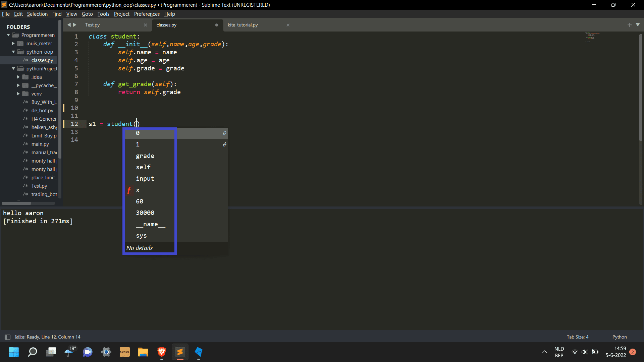Image resolution: width=644 pixels, height=362 pixels.
Task: Open File Explorer from taskbar
Action: pyautogui.click(x=143, y=352)
